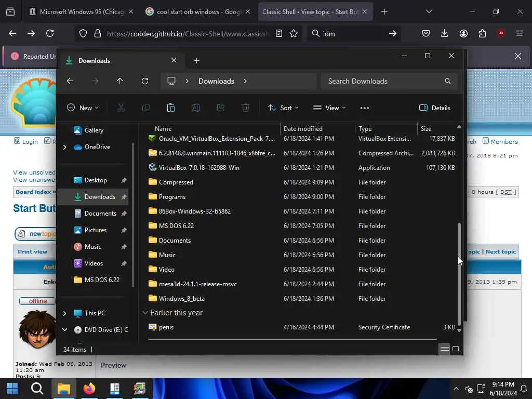
Task: Select Pictures in the navigation pane
Action: (x=96, y=230)
